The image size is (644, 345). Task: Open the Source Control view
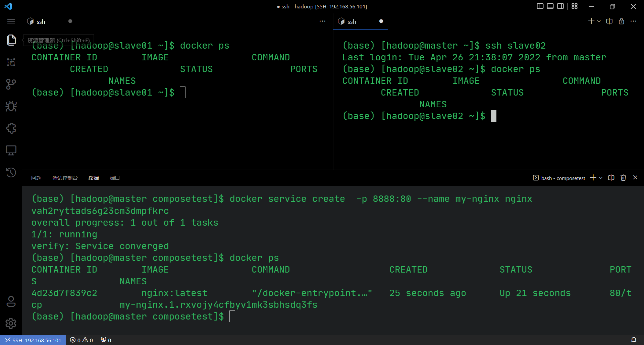(x=11, y=84)
